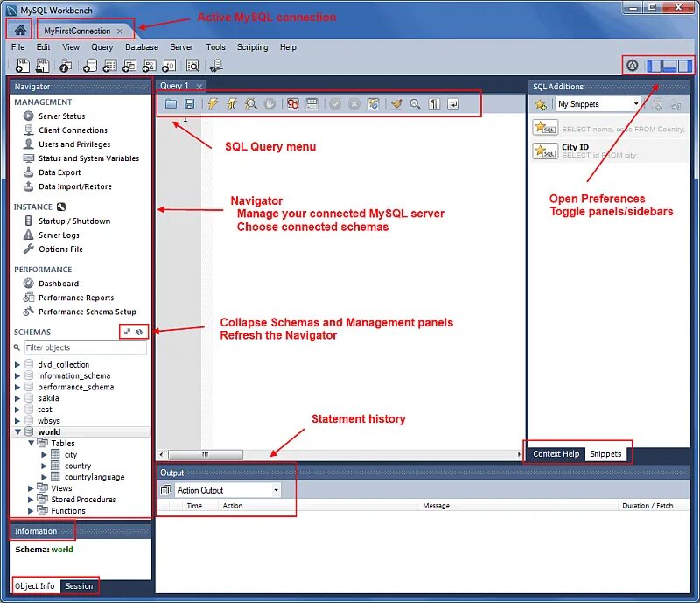Click the horizontal editor scrollbar thumb
Viewport: 700px width, 603px height.
206,455
